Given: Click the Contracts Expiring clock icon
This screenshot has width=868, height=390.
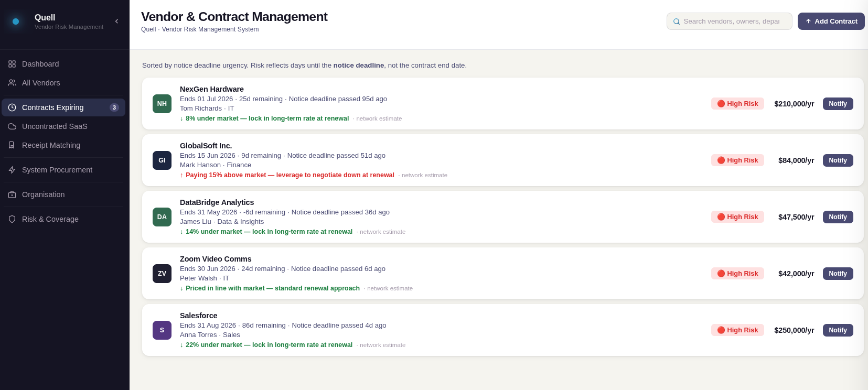Looking at the screenshot, I should pyautogui.click(x=12, y=107).
